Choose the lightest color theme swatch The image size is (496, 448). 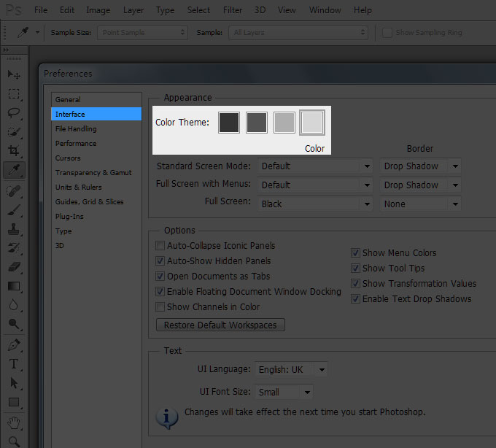[312, 123]
